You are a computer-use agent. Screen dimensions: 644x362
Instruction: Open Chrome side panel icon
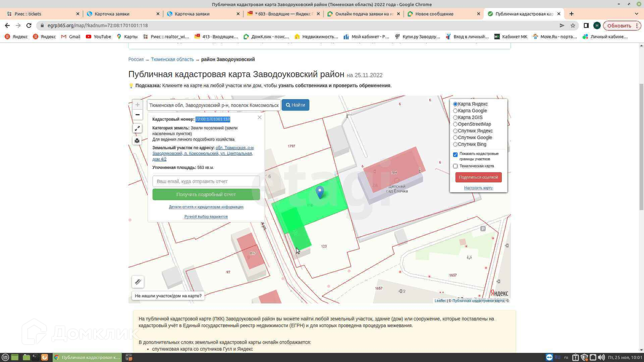[x=586, y=25]
